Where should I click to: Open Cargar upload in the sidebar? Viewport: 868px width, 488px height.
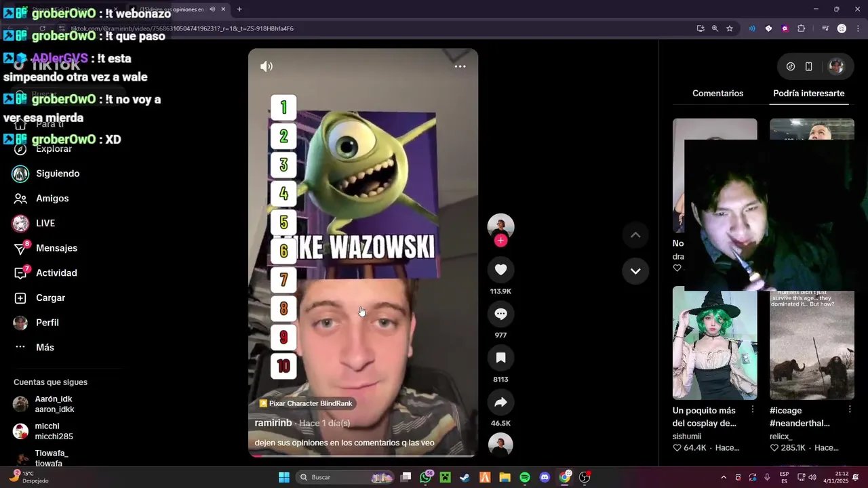(39, 298)
